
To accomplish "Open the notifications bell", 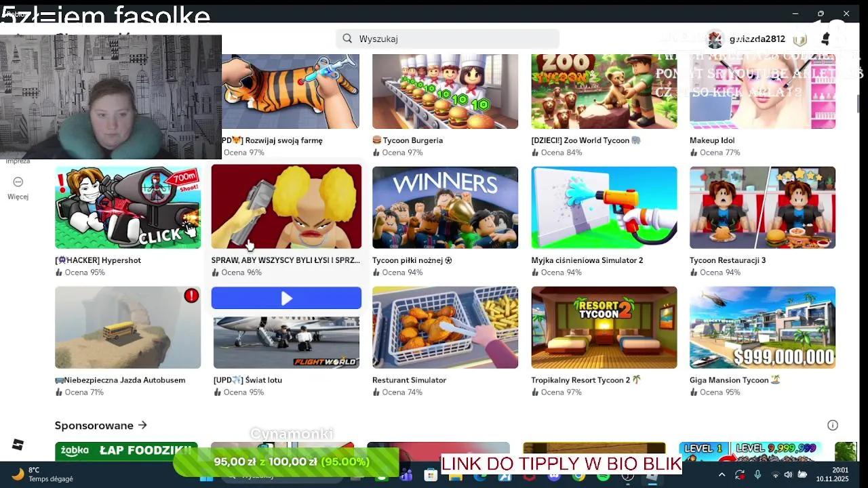I will click(x=825, y=39).
